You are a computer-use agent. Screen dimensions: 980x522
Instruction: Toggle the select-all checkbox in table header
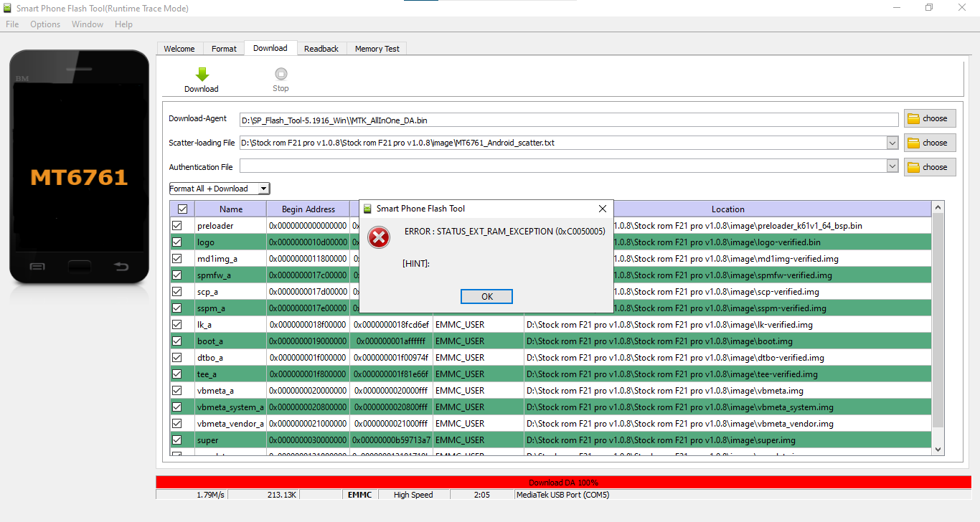pyautogui.click(x=182, y=209)
